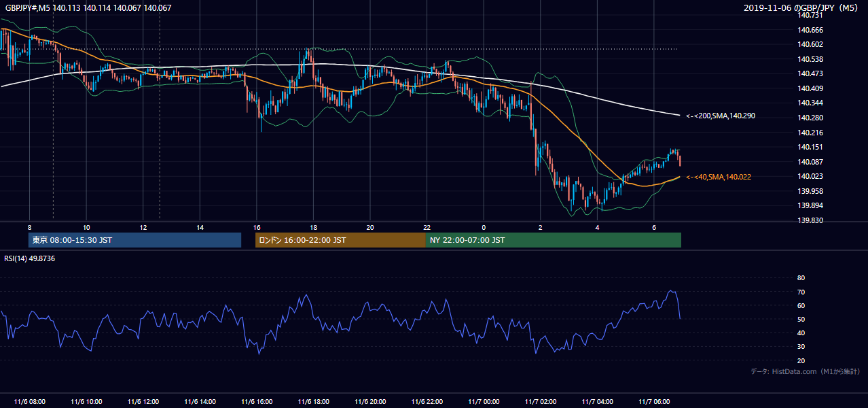Click hour label 8 under price chart
Screen dimensions: 868x408
tap(29, 227)
